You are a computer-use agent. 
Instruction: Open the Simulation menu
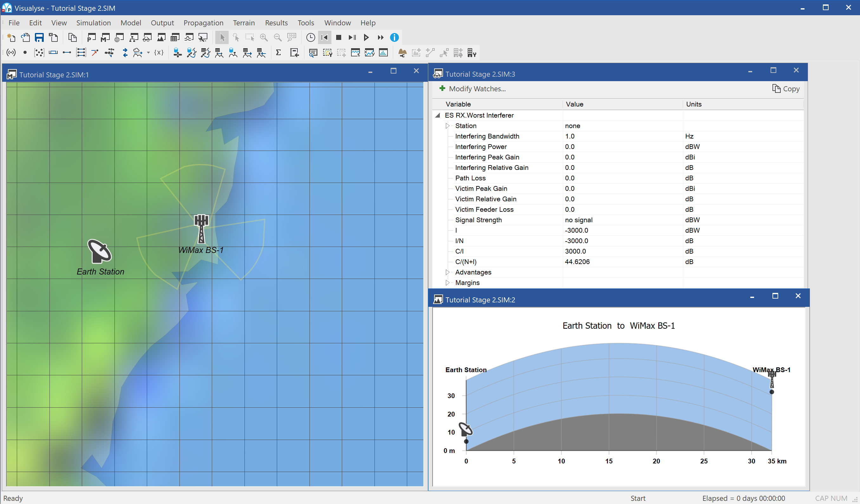coord(94,23)
